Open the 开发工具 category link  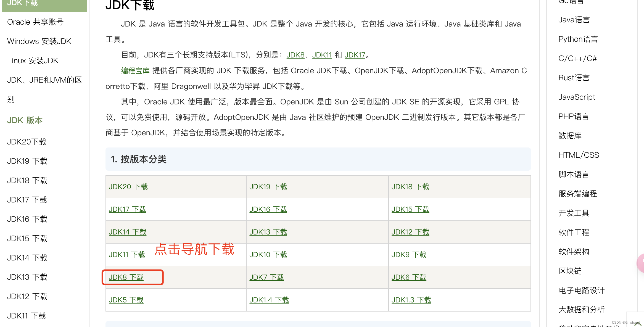pos(574,213)
